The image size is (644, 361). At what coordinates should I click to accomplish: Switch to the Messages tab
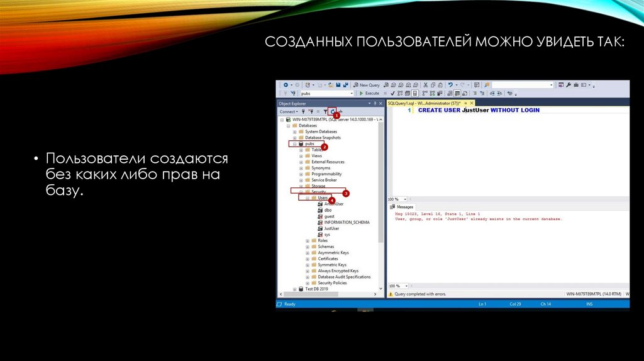[401, 207]
